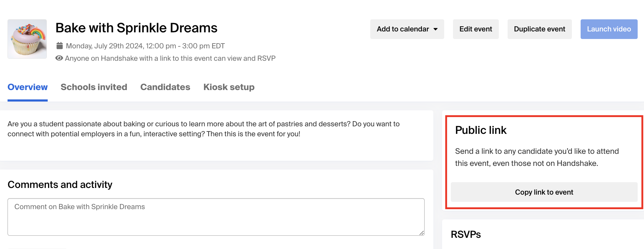The width and height of the screenshot is (644, 249).
Task: Open the Add to calendar menu
Action: click(x=407, y=29)
